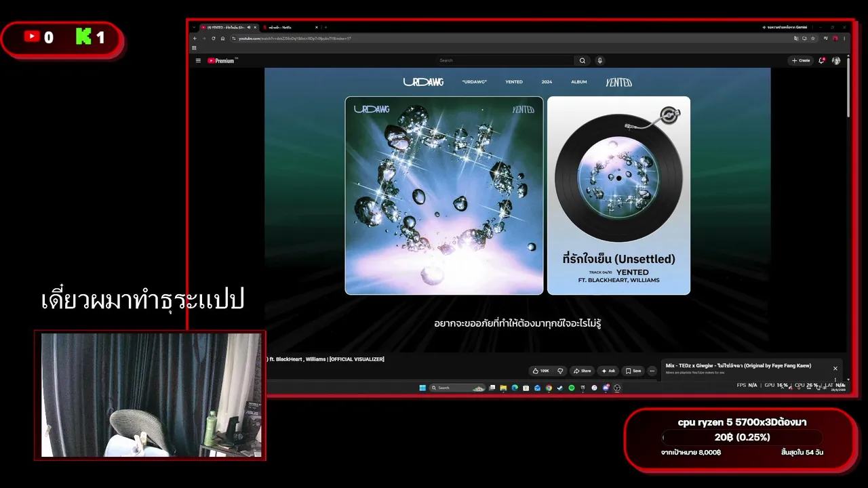Image resolution: width=868 pixels, height=488 pixels.
Task: Click the YouTube search field
Action: tap(505, 60)
